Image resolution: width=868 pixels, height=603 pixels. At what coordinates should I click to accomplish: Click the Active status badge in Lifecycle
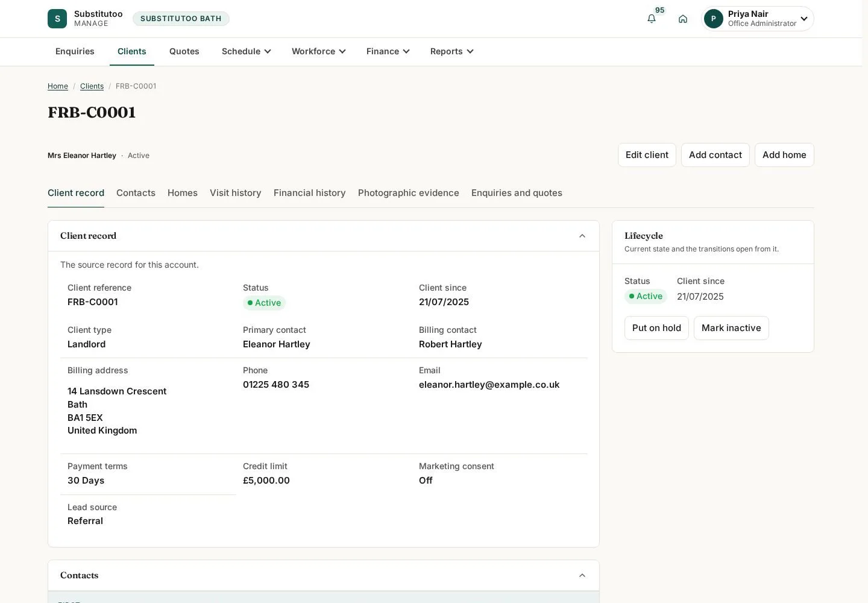646,296
